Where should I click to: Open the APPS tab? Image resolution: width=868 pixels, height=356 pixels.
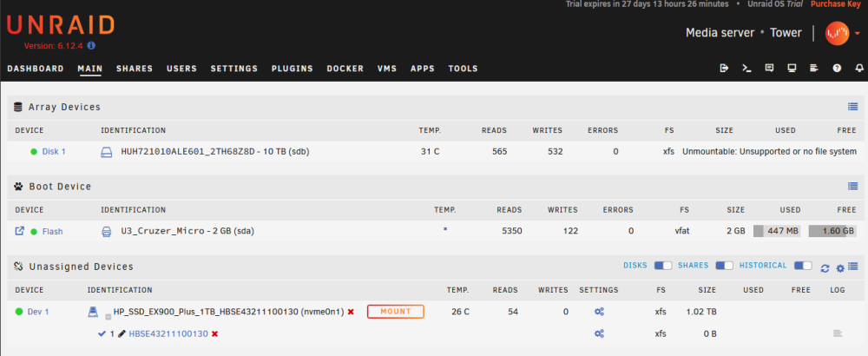click(423, 69)
